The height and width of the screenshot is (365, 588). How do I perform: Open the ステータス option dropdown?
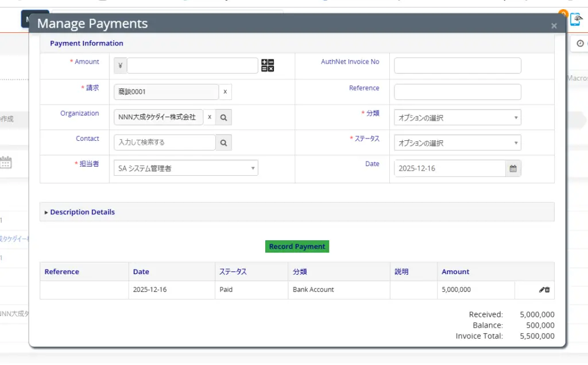(x=457, y=143)
